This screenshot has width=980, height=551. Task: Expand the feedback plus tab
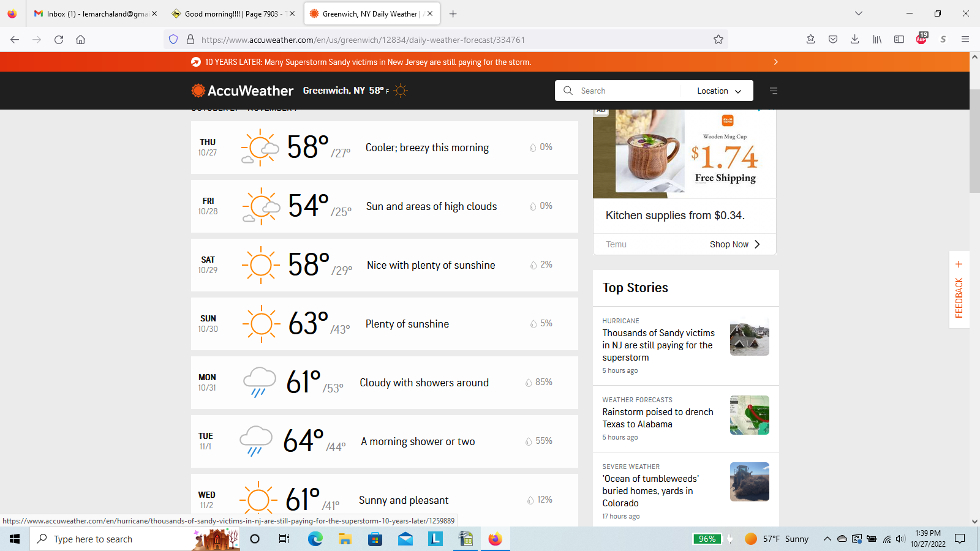tap(959, 264)
